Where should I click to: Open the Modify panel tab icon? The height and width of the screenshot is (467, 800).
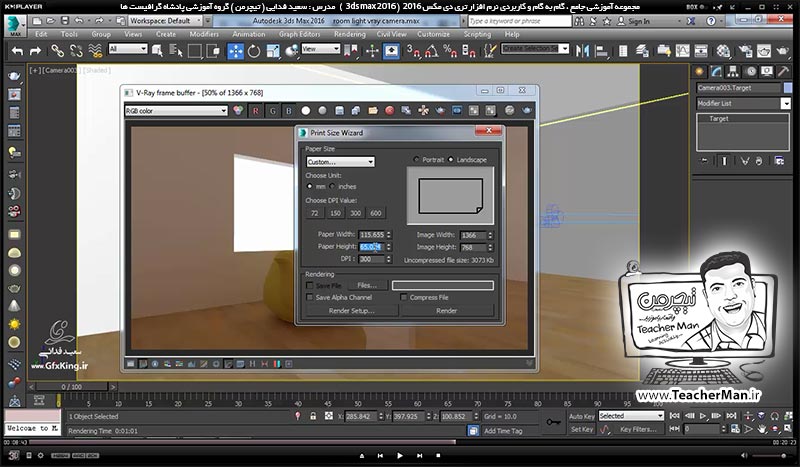coord(716,71)
